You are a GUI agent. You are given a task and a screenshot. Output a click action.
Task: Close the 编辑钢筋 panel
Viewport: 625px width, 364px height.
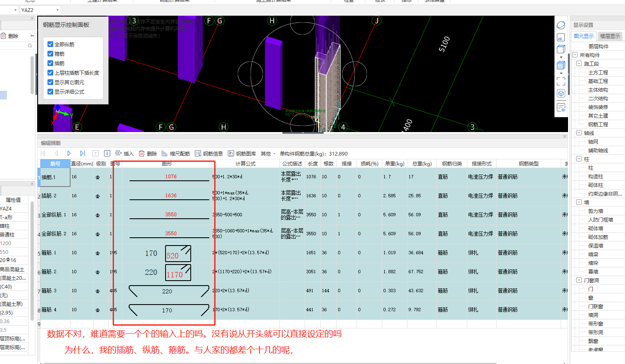pyautogui.click(x=565, y=136)
